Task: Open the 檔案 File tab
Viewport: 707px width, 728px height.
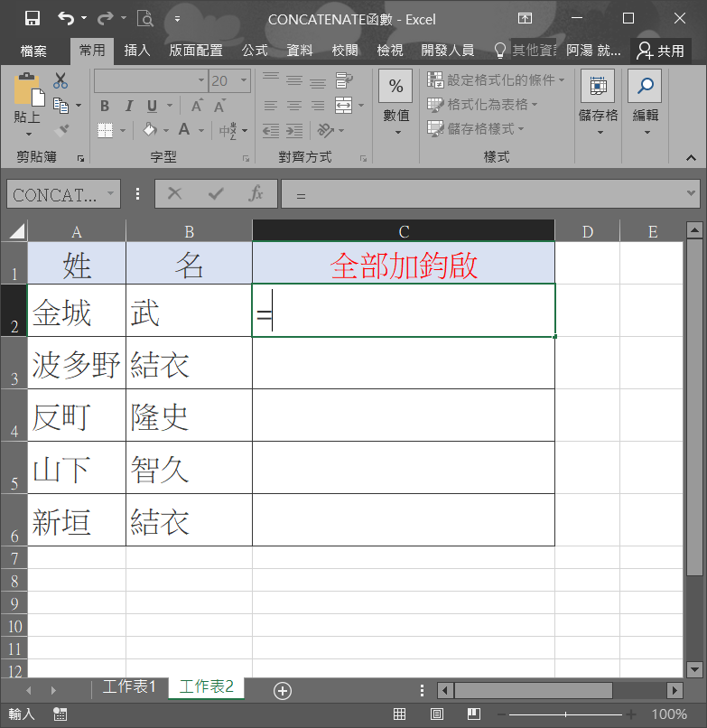Action: click(33, 51)
